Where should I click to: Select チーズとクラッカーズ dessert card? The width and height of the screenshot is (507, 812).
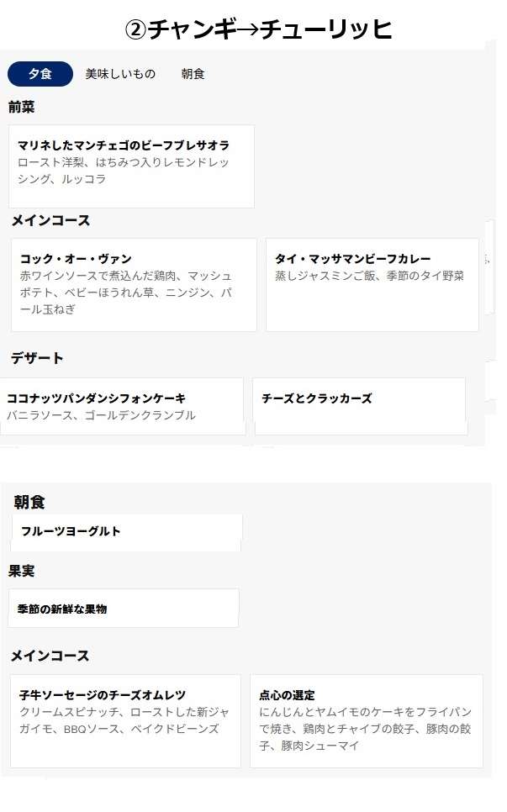(360, 407)
